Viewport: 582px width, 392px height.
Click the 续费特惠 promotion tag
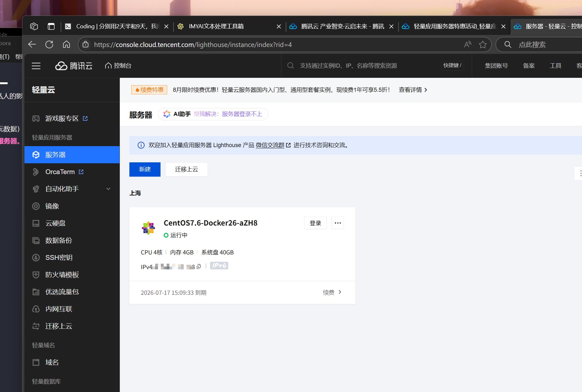[149, 90]
